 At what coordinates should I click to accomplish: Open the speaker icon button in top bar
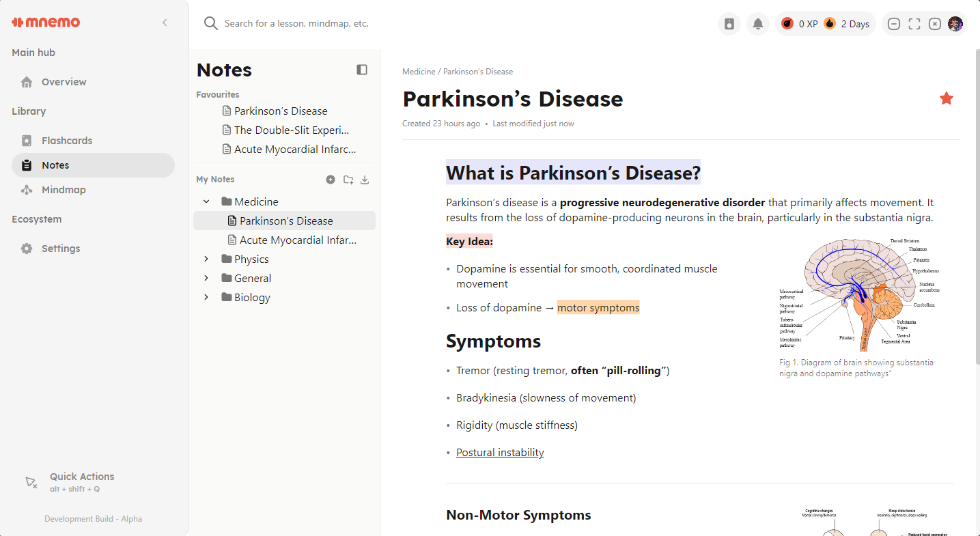pyautogui.click(x=729, y=24)
